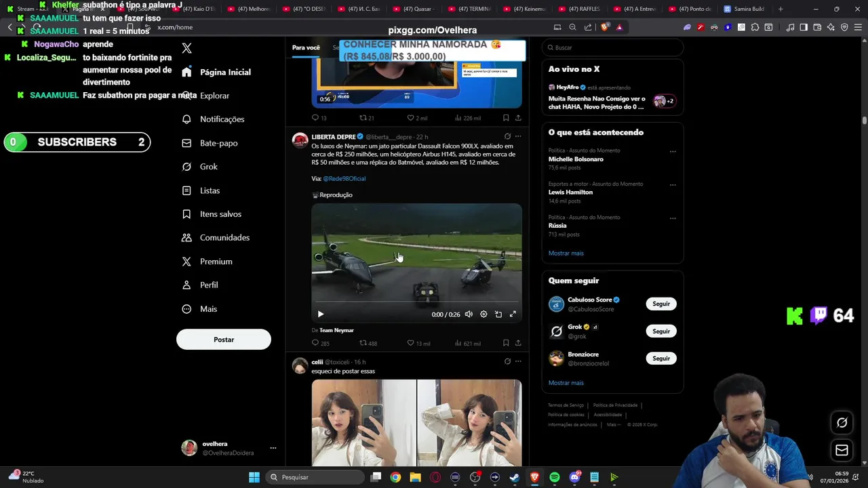Open floating Grok button
Viewport: 868px width, 488px height.
point(842,423)
